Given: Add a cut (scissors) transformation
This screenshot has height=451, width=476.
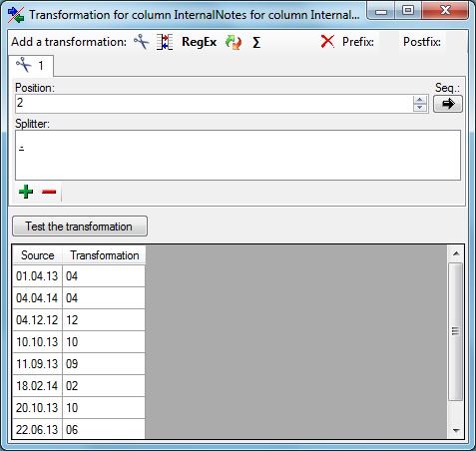Looking at the screenshot, I should pos(142,42).
